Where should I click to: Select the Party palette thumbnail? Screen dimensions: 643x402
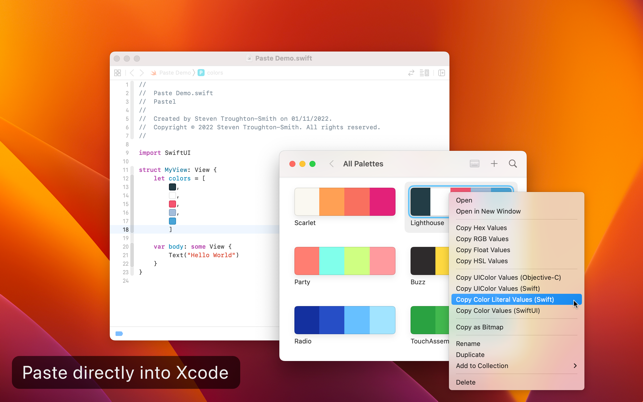point(345,261)
